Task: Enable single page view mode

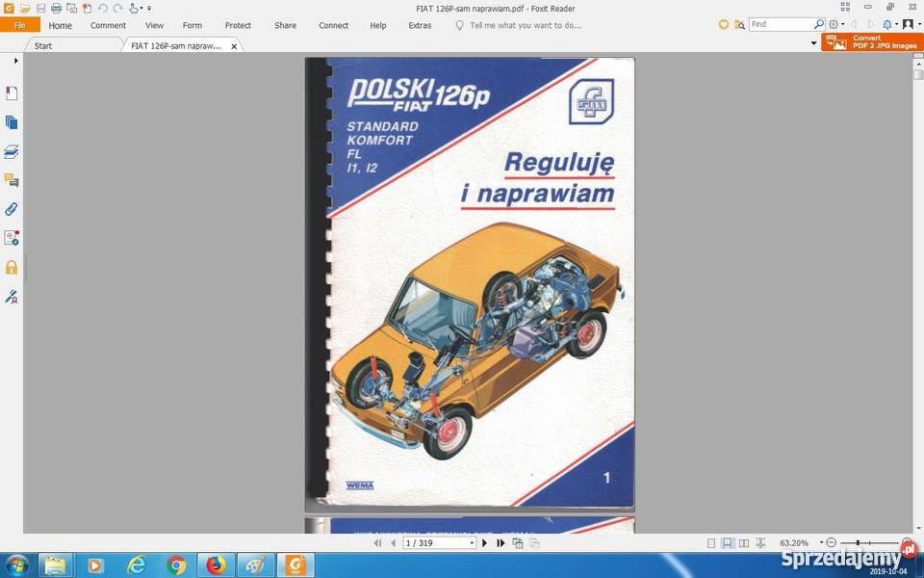Action: pyautogui.click(x=711, y=543)
